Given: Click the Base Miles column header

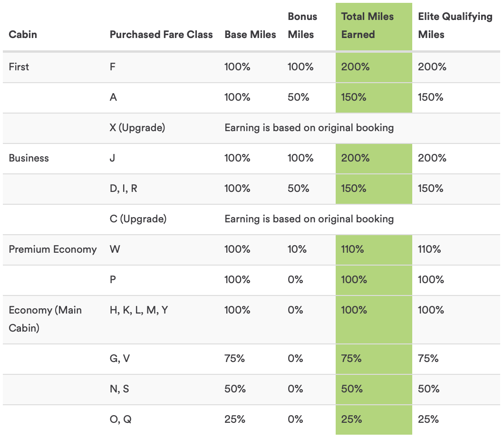Looking at the screenshot, I should (250, 35).
